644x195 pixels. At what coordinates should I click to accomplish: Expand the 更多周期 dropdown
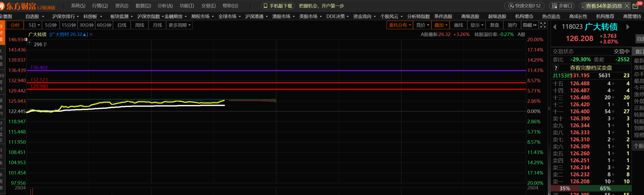coord(180,25)
